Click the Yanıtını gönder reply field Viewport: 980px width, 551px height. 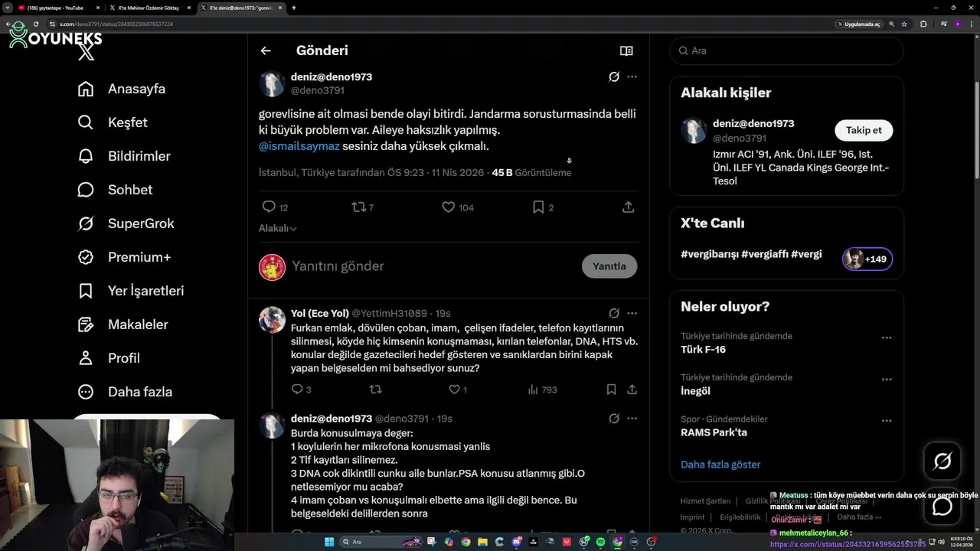point(433,266)
